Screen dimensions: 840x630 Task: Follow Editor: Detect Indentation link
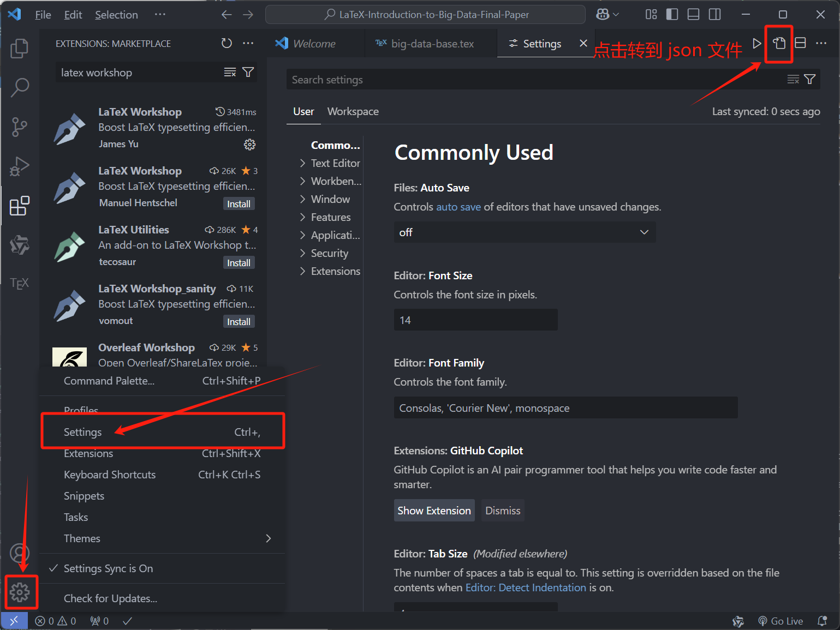tap(526, 587)
